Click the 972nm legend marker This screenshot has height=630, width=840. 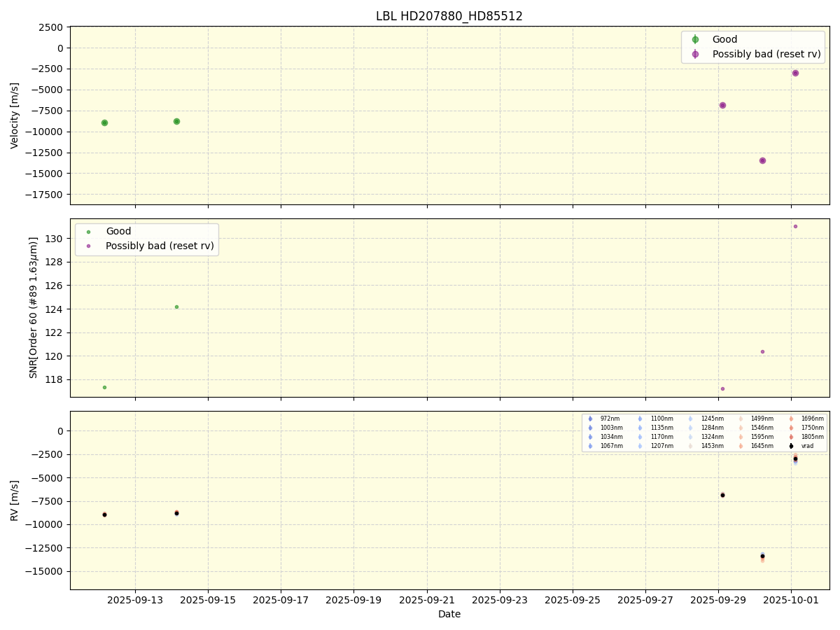pyautogui.click(x=590, y=419)
